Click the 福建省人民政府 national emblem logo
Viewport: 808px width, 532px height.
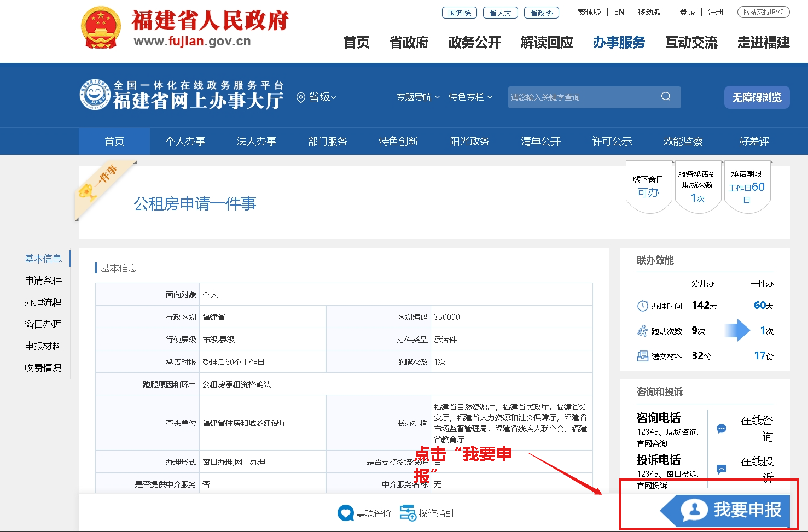coord(100,26)
